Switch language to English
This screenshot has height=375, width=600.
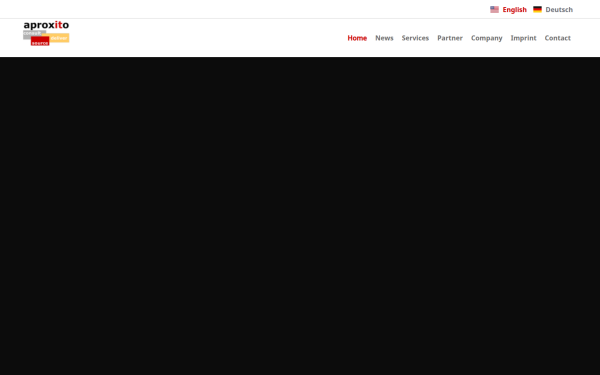coord(514,10)
